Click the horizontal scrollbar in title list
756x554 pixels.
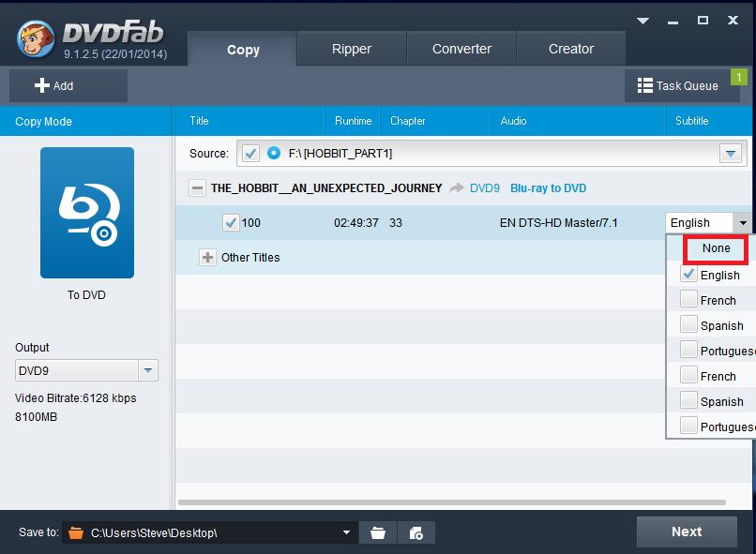(x=452, y=502)
